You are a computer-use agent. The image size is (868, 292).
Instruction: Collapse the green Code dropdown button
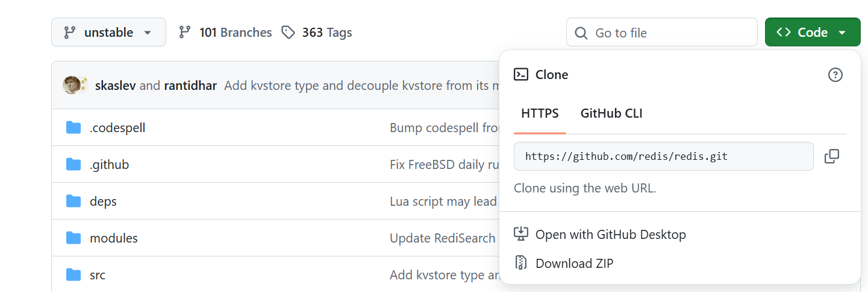click(812, 32)
